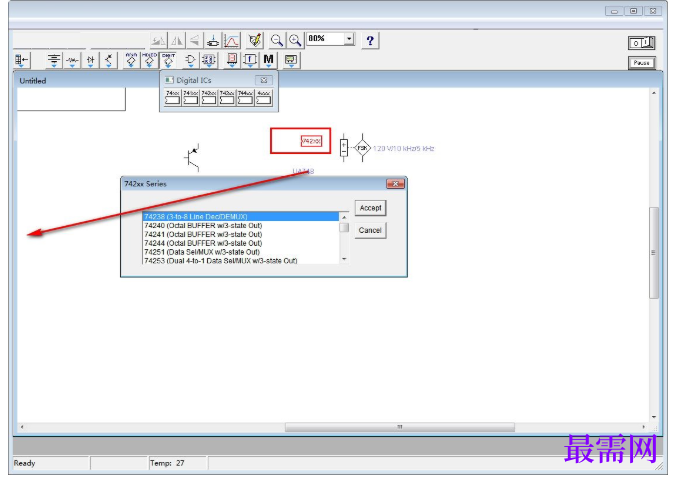Toggle the Pause simulation button
The width and height of the screenshot is (676, 480).
(x=642, y=63)
